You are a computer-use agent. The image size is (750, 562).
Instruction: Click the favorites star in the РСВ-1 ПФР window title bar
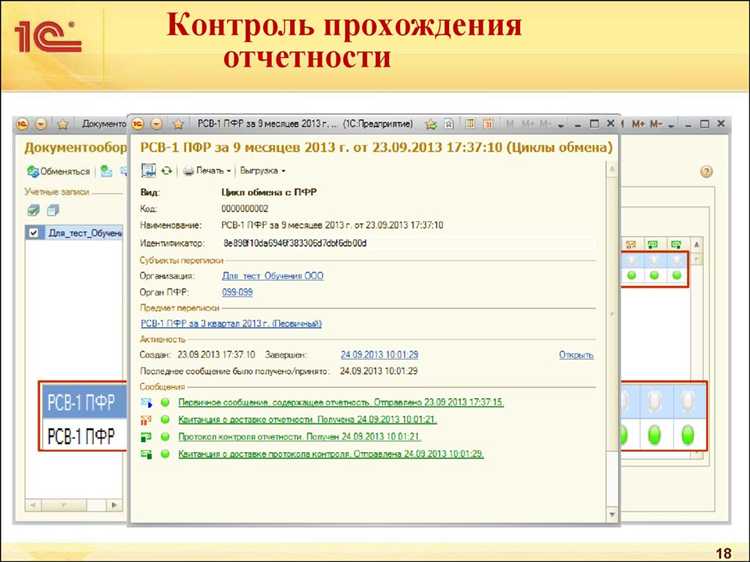[x=178, y=124]
